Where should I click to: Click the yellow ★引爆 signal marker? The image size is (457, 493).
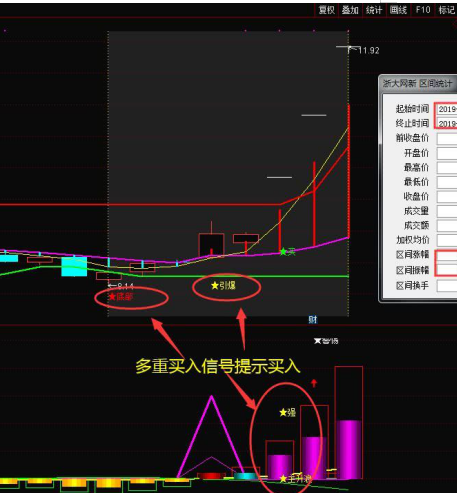pos(223,285)
